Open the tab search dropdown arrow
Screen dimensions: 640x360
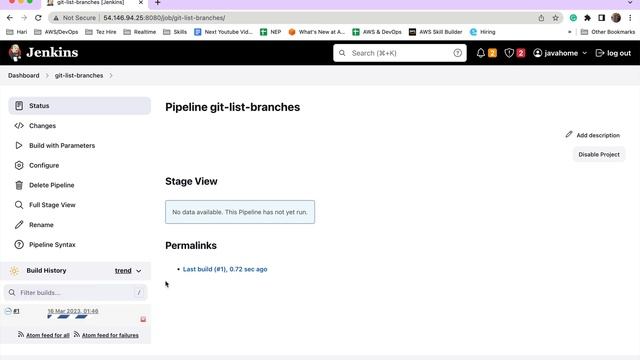(630, 3)
